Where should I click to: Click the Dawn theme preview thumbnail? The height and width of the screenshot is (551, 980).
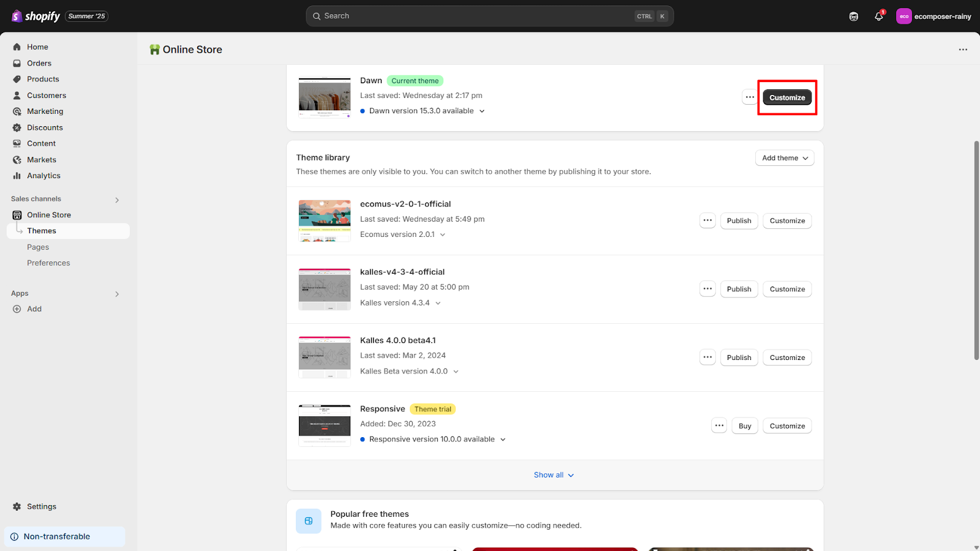[x=325, y=97]
